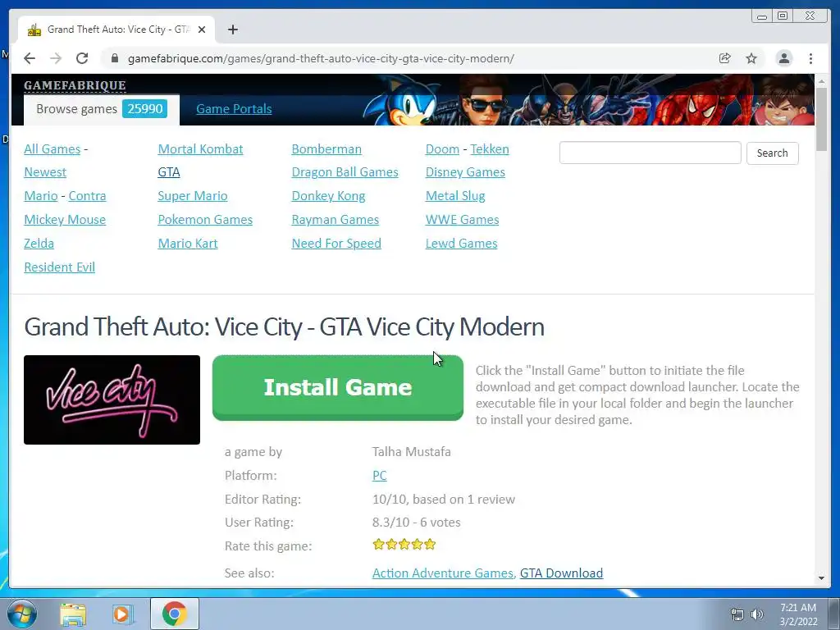The image size is (840, 630).
Task: Open File Explorer from taskbar
Action: tap(73, 614)
